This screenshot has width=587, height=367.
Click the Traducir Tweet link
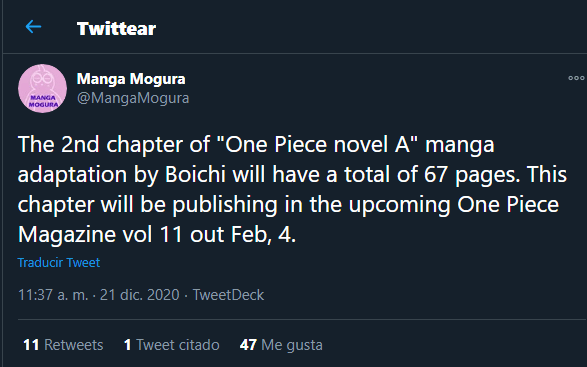tap(59, 263)
